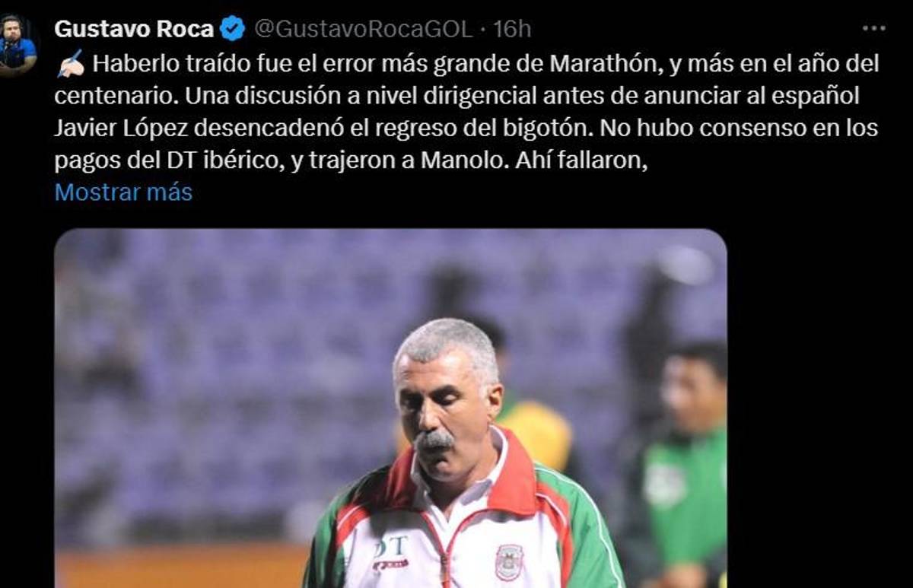This screenshot has height=588, width=913.
Task: Click the orange track area in the photo
Action: pos(183,568)
